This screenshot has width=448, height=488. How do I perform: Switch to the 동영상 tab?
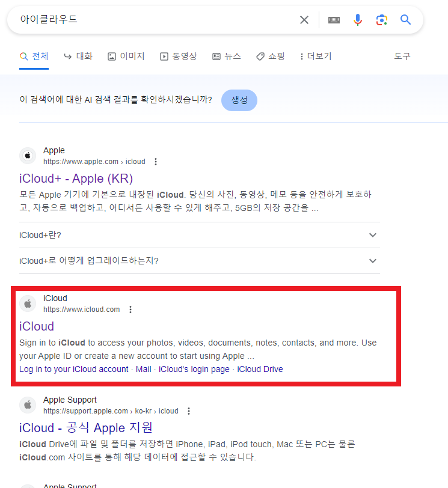pos(179,56)
